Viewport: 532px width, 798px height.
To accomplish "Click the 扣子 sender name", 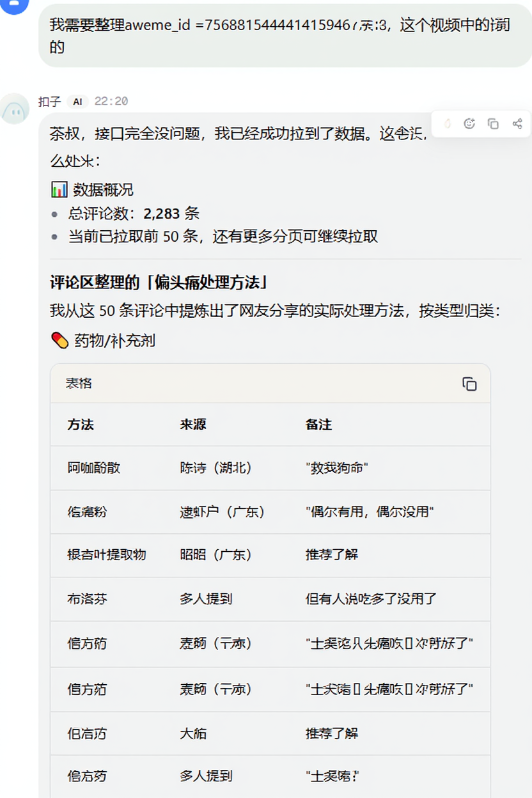I will (49, 102).
